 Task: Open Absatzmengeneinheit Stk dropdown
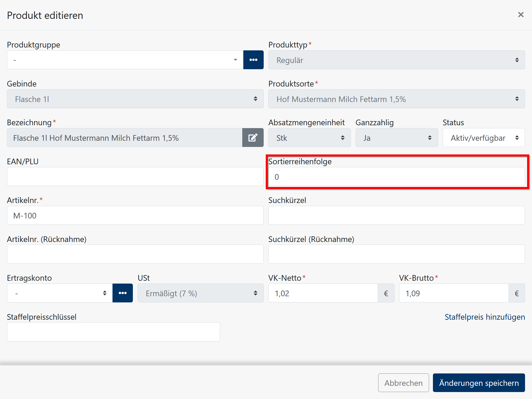click(310, 138)
